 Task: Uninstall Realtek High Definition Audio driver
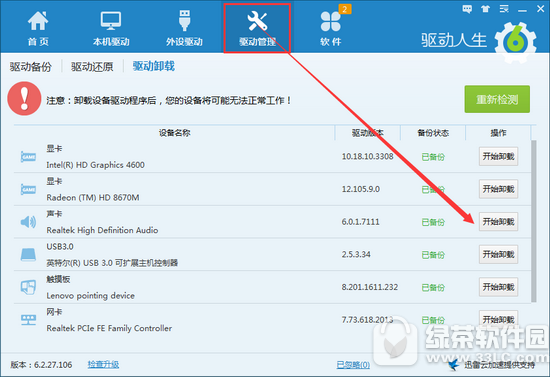tap(498, 222)
